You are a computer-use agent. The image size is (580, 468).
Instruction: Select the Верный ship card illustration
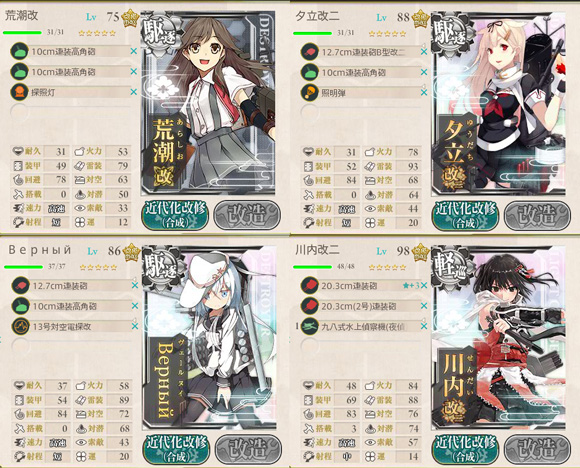point(209,340)
